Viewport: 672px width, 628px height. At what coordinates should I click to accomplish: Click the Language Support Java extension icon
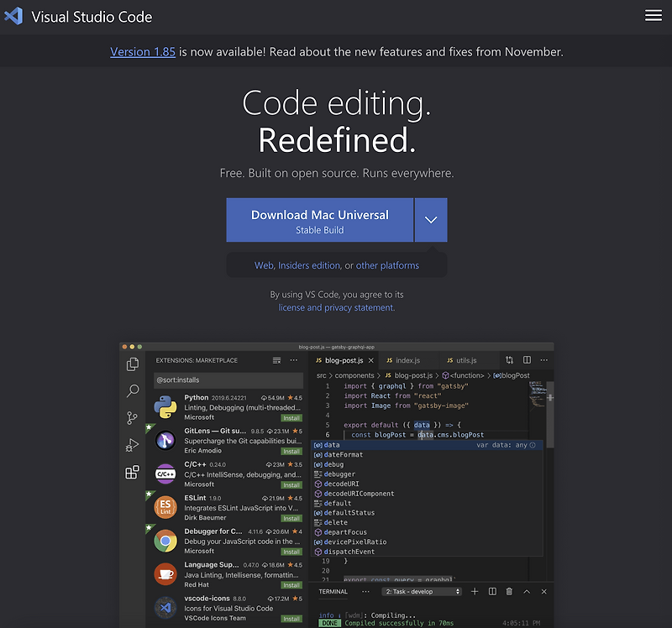(165, 574)
